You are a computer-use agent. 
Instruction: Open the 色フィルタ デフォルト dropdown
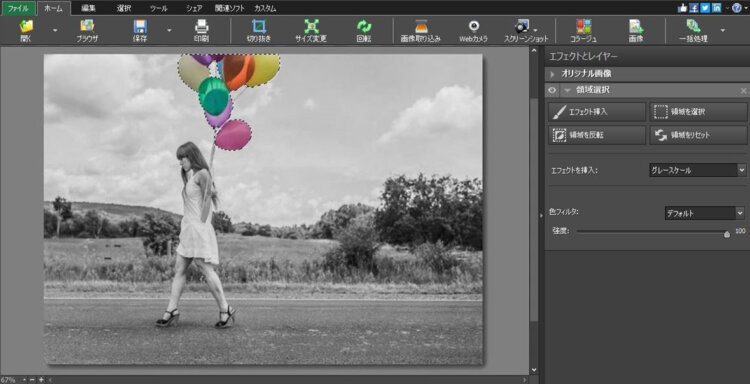(705, 213)
